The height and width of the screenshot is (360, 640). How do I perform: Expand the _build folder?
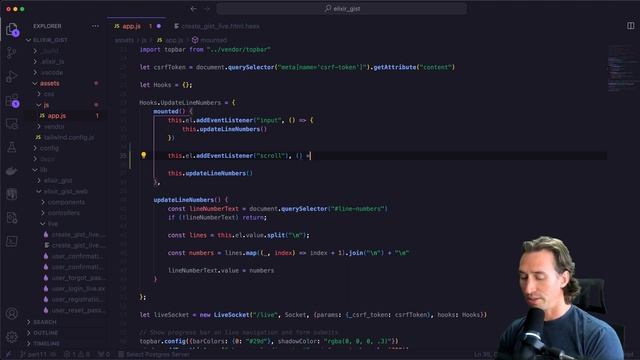coord(46,51)
